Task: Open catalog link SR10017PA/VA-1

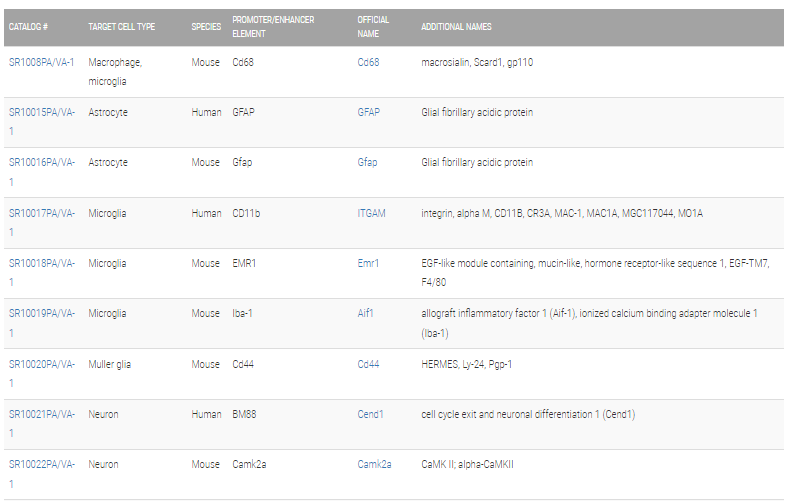Action: pos(42,222)
